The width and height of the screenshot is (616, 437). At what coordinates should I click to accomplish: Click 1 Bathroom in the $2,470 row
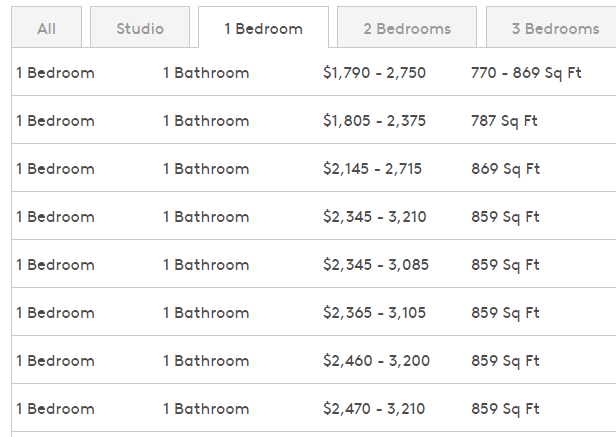206,409
